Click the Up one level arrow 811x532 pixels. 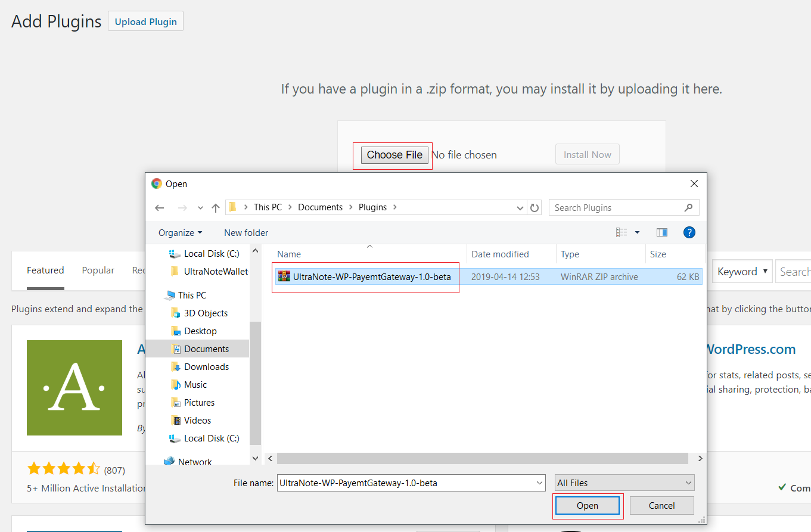coord(216,208)
